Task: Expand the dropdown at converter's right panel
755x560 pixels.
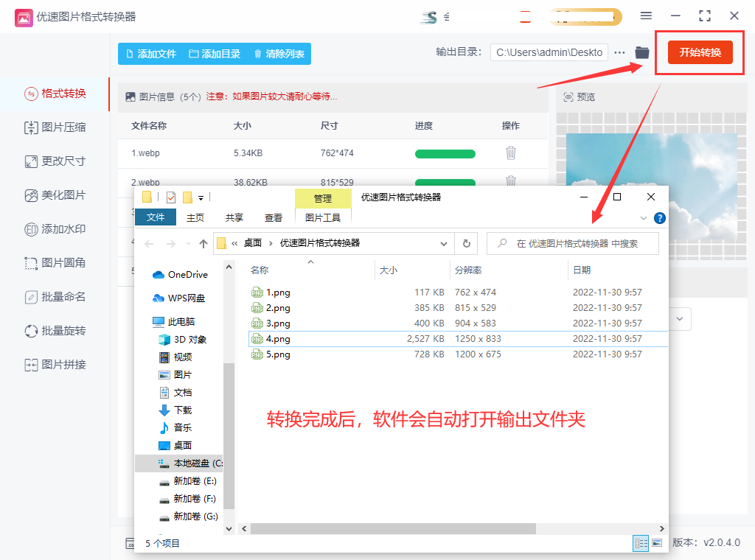Action: click(x=679, y=319)
